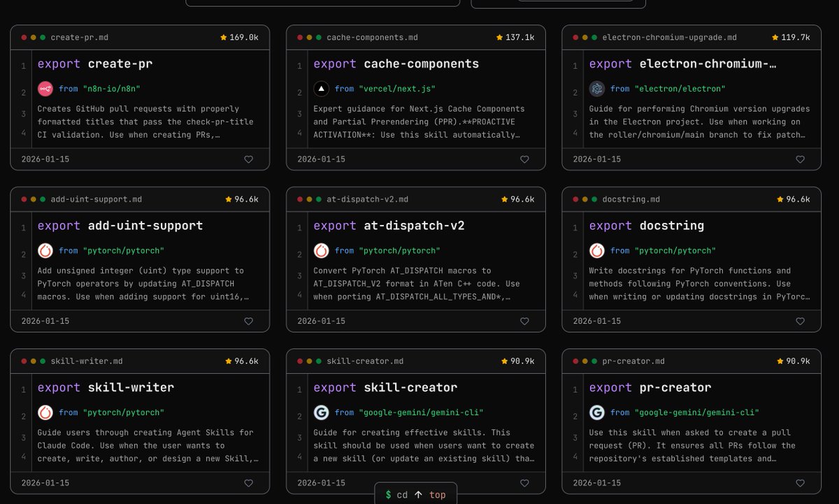Click the skill-creator.md file name
839x504 pixels.
tap(365, 361)
